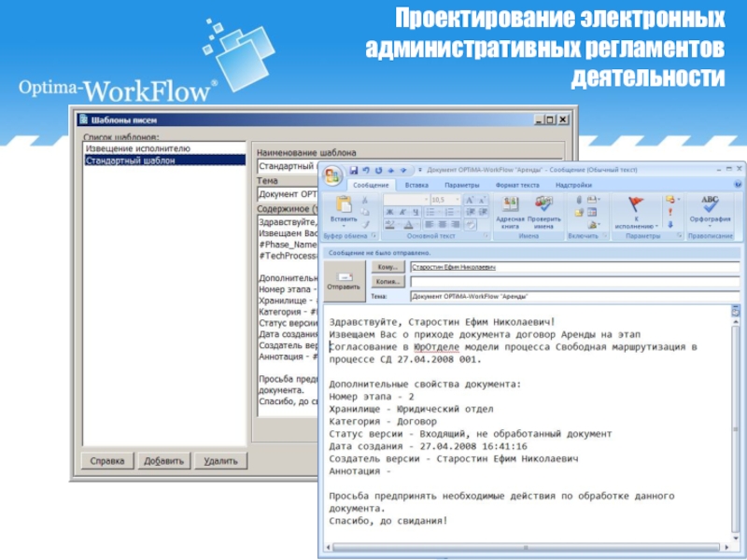Image resolution: width=747 pixels, height=560 pixels.
Task: Switch to the Вставка ribbon tab
Action: tap(416, 185)
